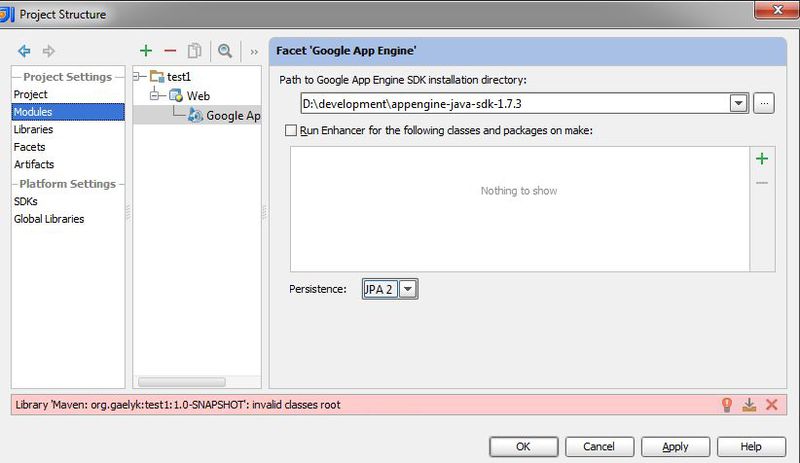
Task: Open the find magnifier icon in toolbar
Action: click(225, 51)
